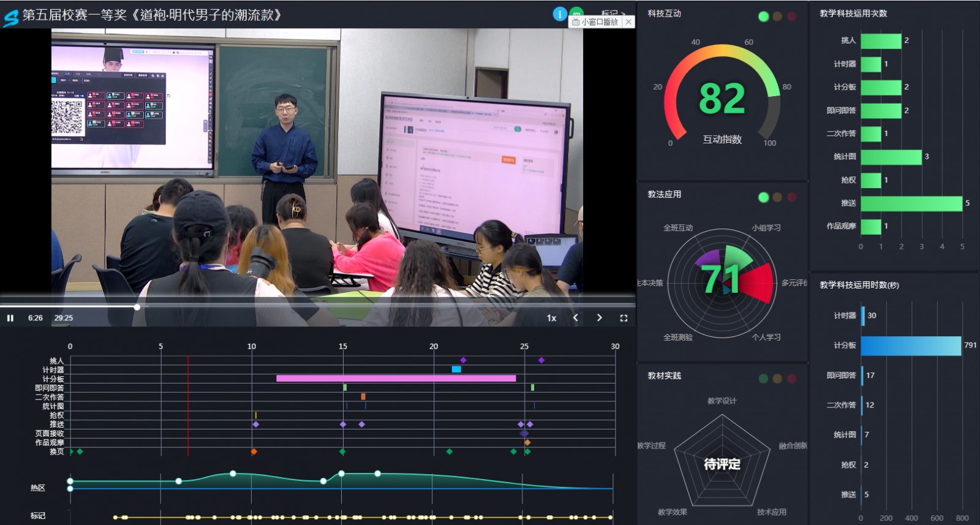This screenshot has height=525, width=980.
Task: Click the pink 计分板 timeline bar
Action: [396, 379]
